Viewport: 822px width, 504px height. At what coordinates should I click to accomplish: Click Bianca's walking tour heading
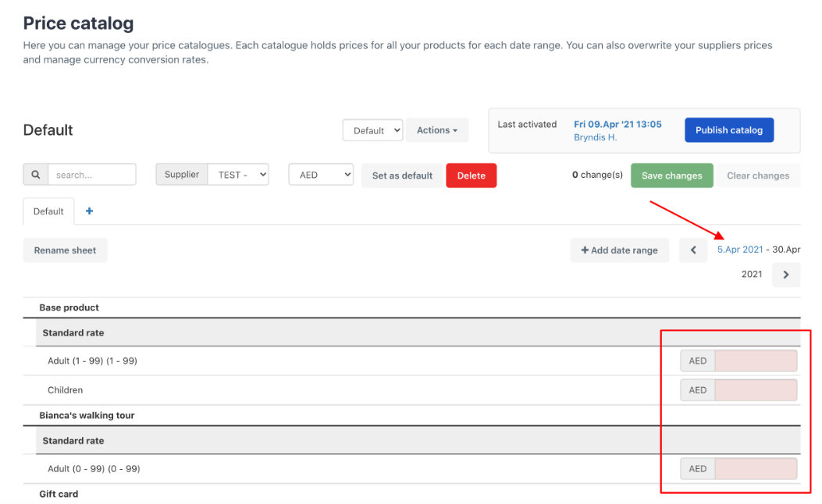click(87, 416)
